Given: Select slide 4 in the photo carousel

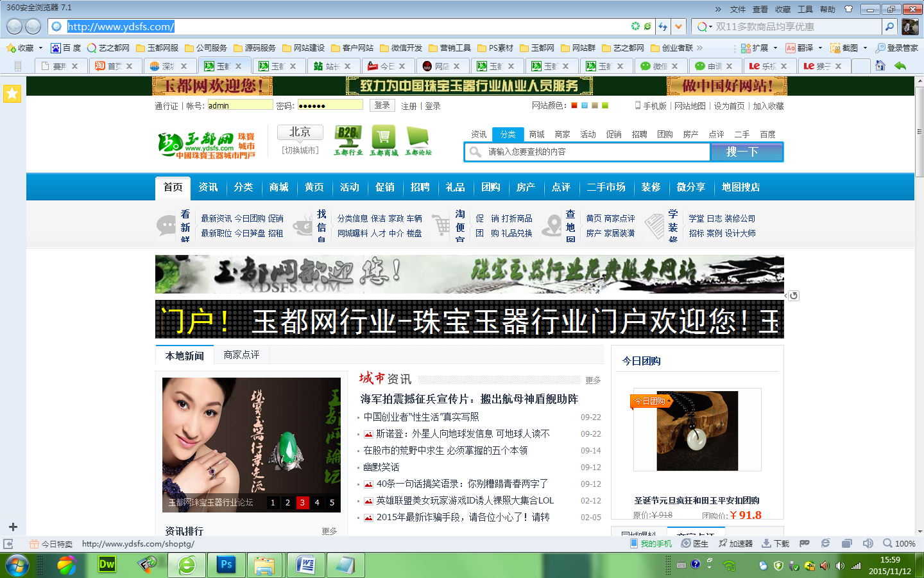Looking at the screenshot, I should pos(317,502).
